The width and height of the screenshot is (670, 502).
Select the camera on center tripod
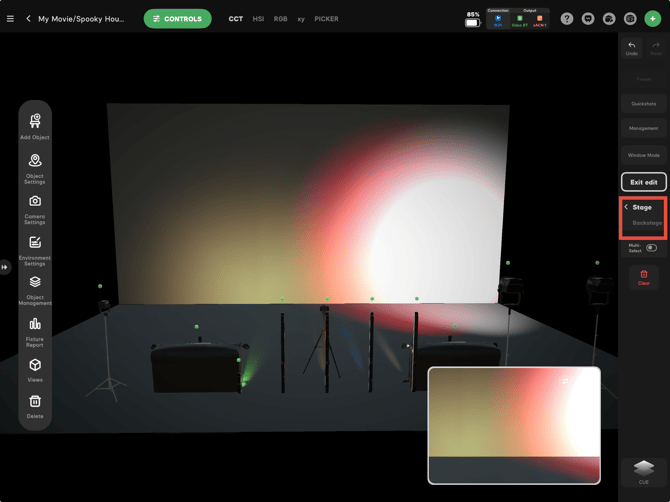tap(325, 311)
